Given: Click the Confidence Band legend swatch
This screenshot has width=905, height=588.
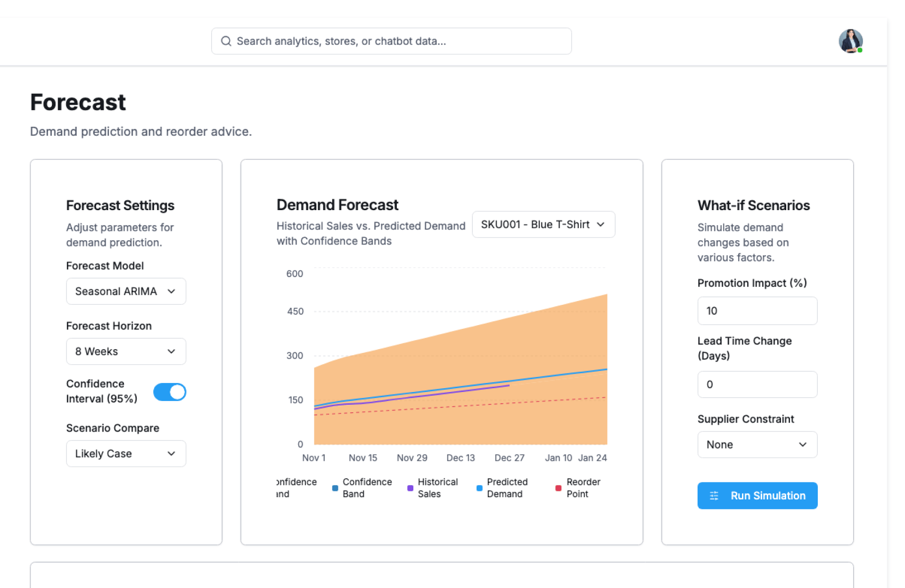Looking at the screenshot, I should click(335, 488).
